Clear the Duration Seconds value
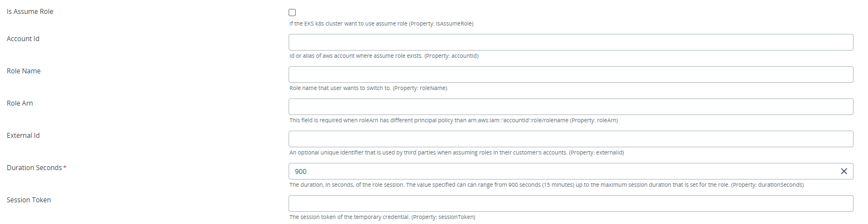868x224 pixels. coord(844,171)
